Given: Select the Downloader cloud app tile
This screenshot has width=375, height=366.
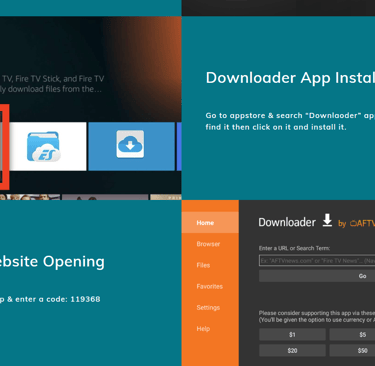Looking at the screenshot, I should [x=131, y=146].
